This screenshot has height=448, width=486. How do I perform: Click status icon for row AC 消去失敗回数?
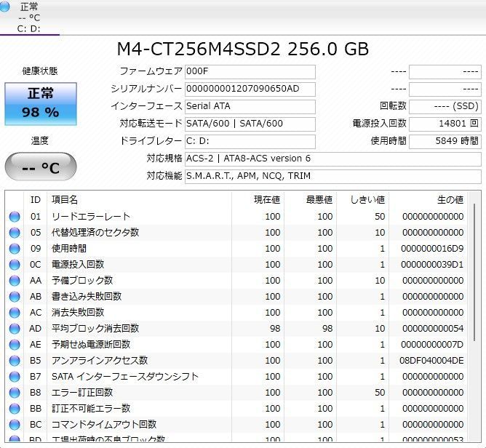click(x=15, y=313)
